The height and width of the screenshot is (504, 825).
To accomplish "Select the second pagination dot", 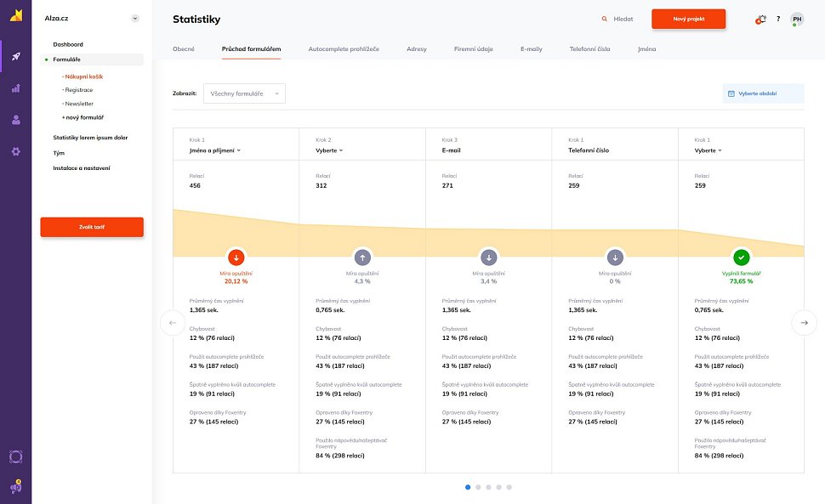I will tap(478, 487).
